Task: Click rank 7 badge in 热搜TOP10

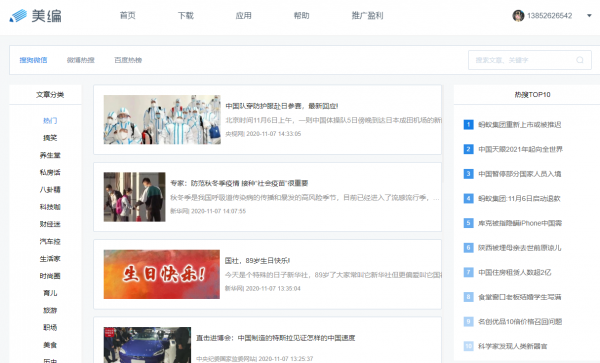Action: point(468,272)
